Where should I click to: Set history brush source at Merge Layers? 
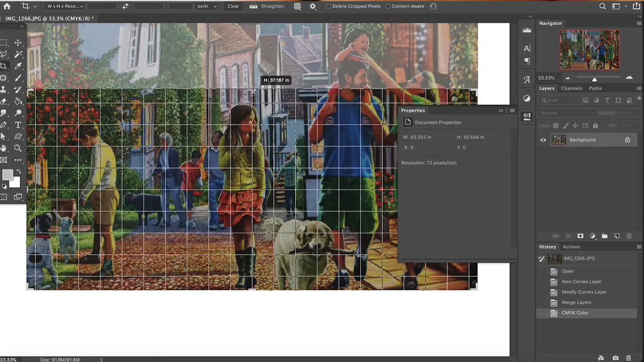click(x=541, y=302)
